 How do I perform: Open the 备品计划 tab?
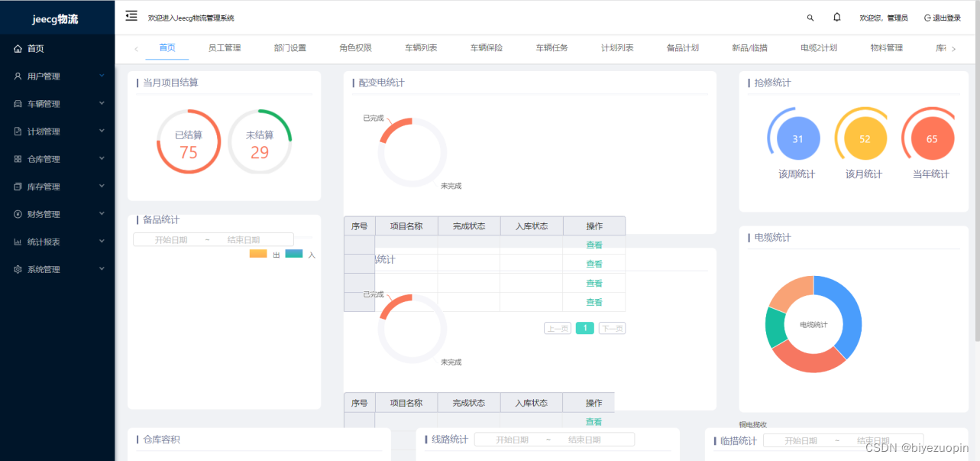[x=683, y=47]
